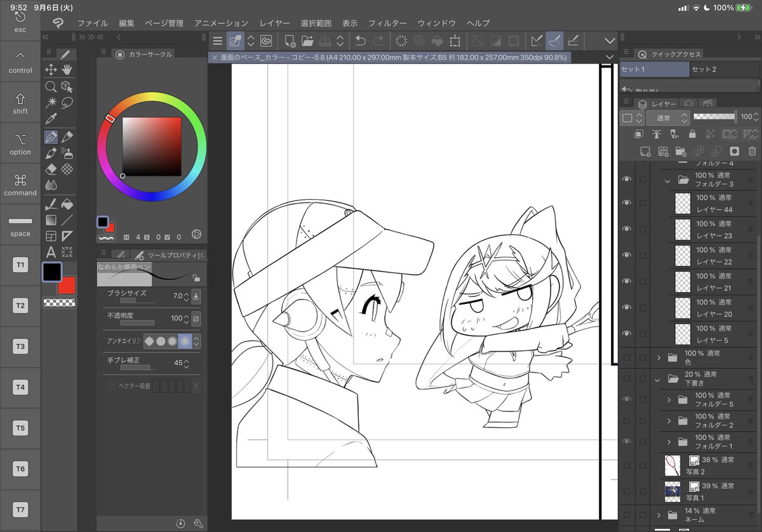This screenshot has height=532, width=762.
Task: Hide layer レイヤー 22 with eye icon
Action: click(627, 255)
